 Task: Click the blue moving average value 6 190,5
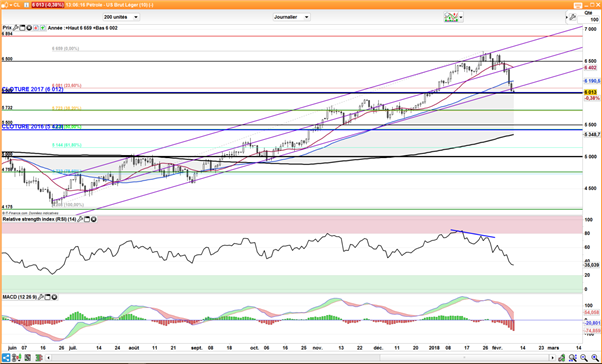[x=592, y=81]
